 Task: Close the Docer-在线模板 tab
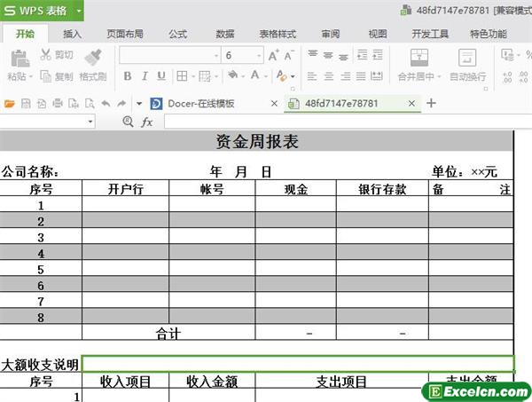[x=275, y=103]
